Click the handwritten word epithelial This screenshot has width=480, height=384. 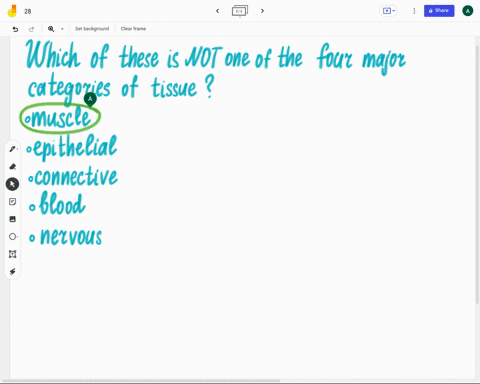[x=75, y=147]
